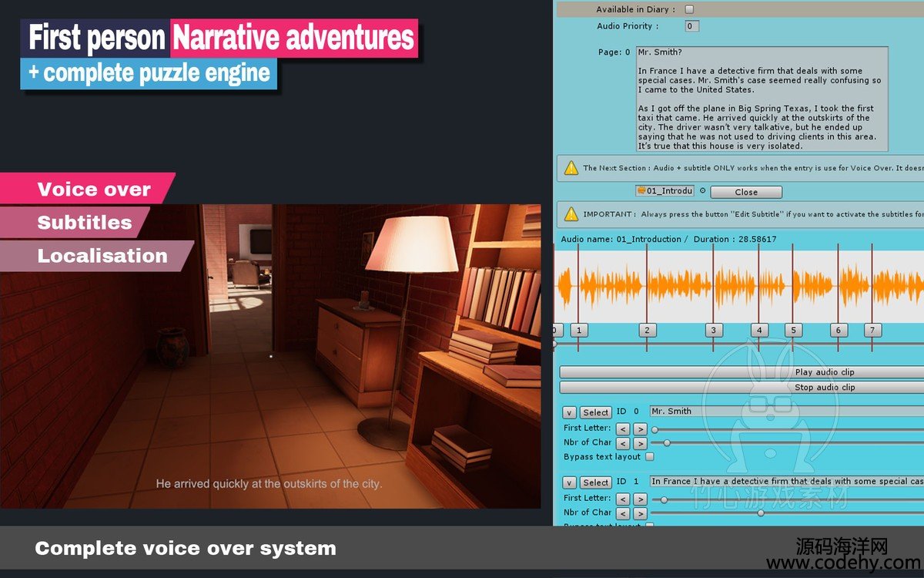924x578 pixels.
Task: Click the 'Localisation' feature label
Action: click(102, 256)
